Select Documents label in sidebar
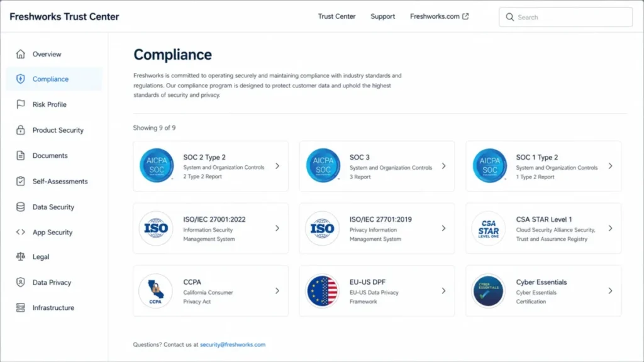Viewport: 644px width, 362px height. [50, 156]
